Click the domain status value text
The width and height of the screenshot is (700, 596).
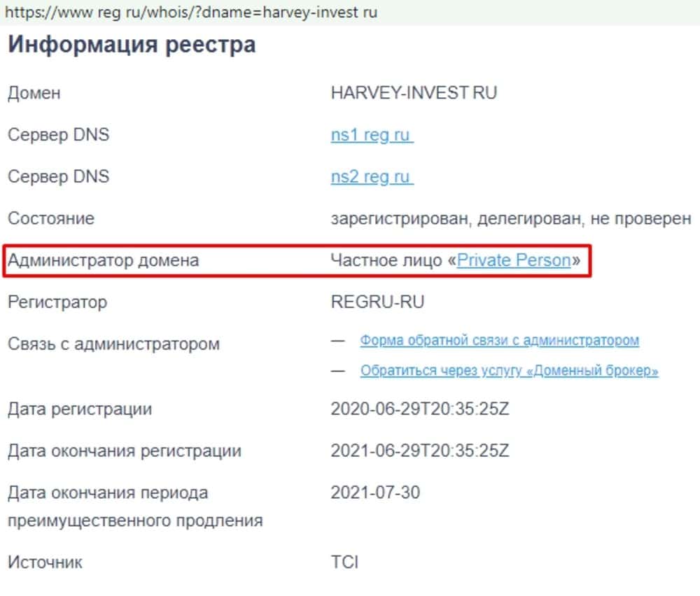tap(510, 219)
